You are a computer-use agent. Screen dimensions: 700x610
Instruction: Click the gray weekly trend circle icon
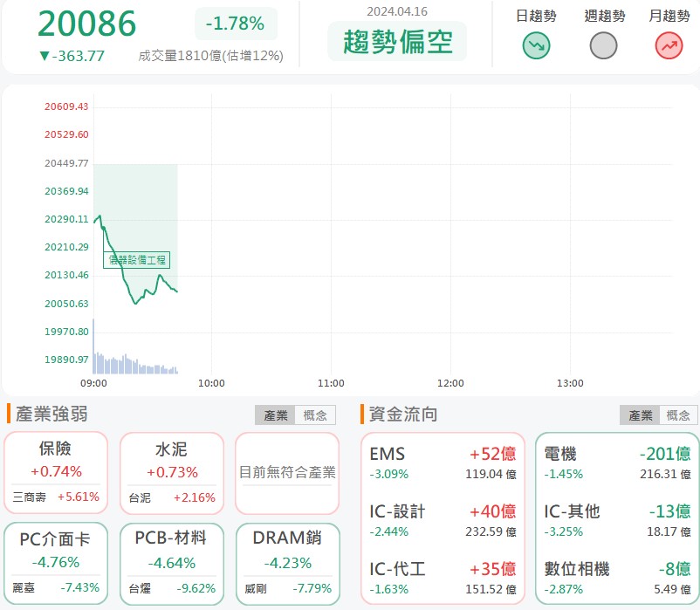[603, 45]
